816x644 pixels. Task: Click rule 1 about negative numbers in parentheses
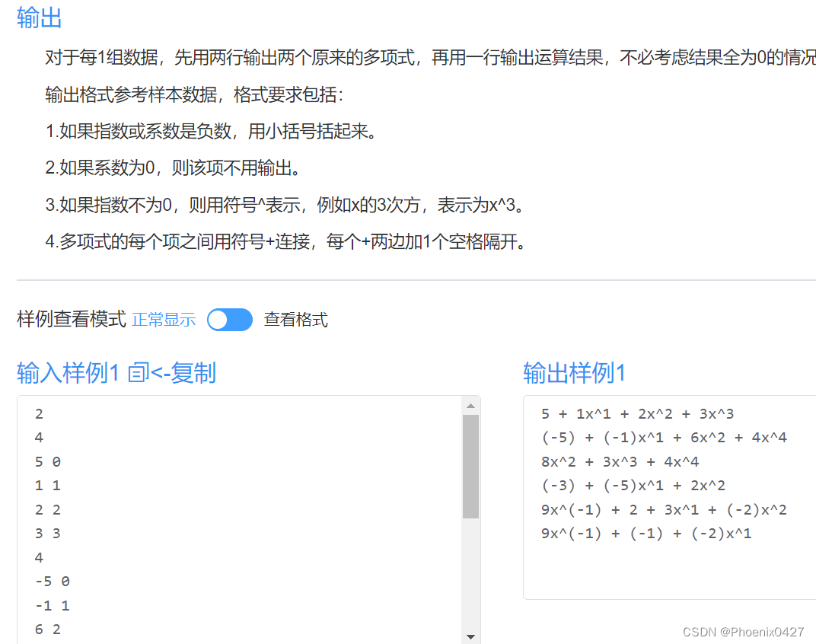click(212, 131)
